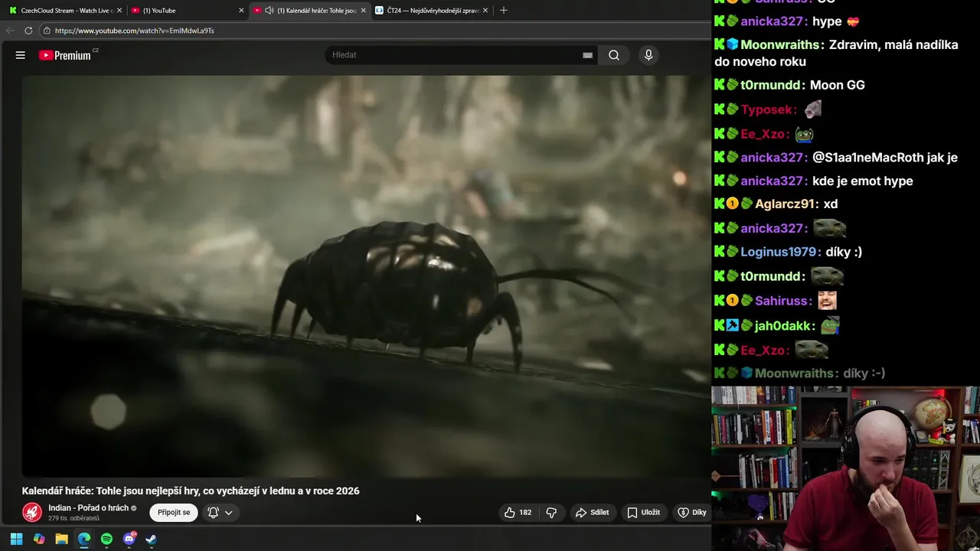This screenshot has height=551, width=980.
Task: Go back with the browser arrow
Action: tap(10, 31)
